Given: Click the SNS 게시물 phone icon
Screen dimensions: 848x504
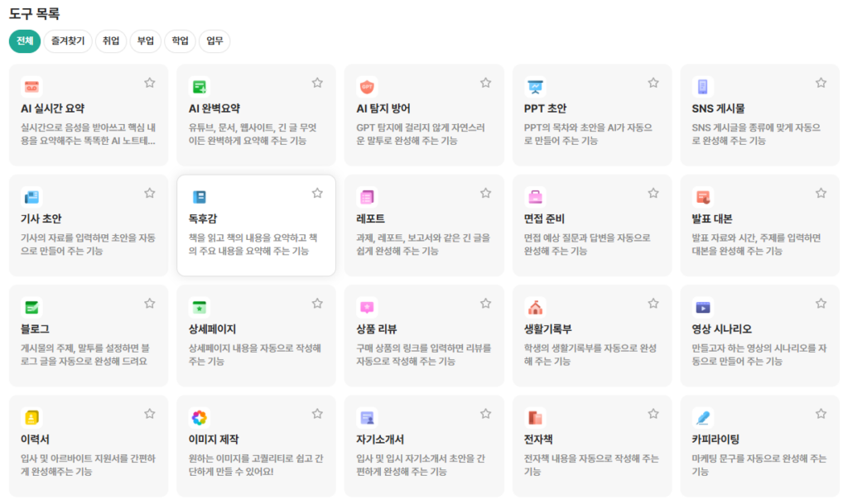Looking at the screenshot, I should coord(700,86).
